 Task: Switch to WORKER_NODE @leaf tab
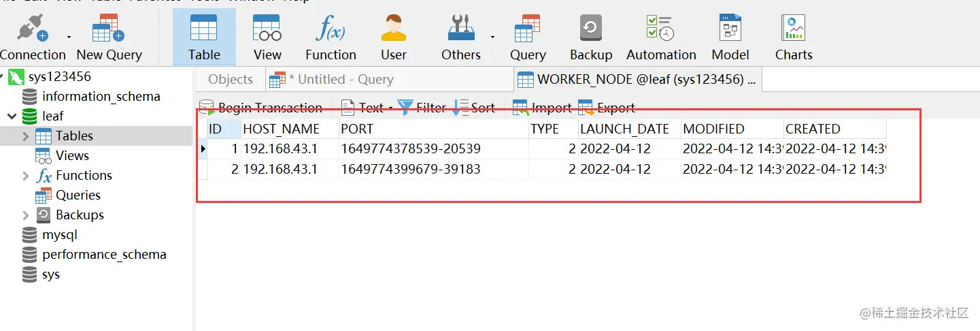coord(637,79)
